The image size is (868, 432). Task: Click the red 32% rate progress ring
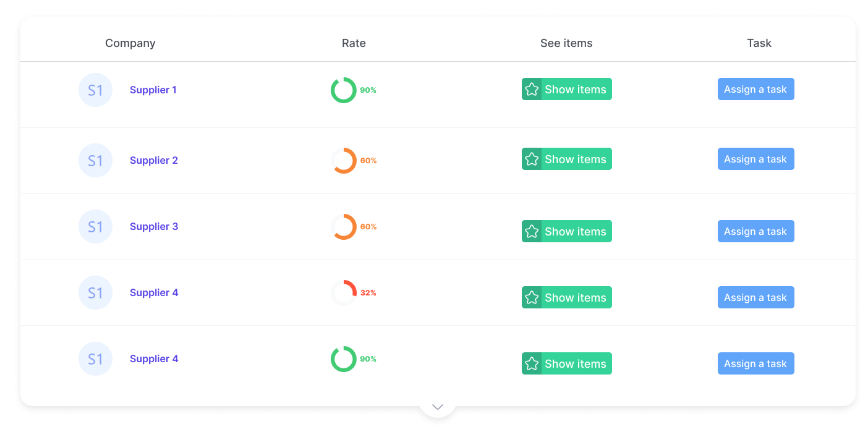point(344,293)
